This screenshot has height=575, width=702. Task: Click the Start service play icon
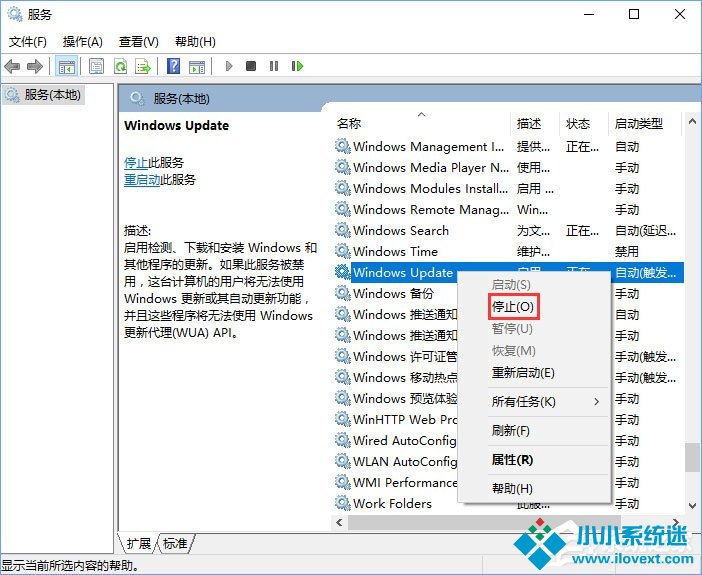point(229,66)
